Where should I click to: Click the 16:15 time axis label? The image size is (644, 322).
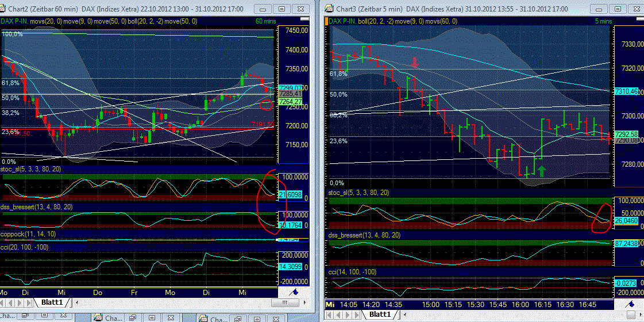pos(542,305)
